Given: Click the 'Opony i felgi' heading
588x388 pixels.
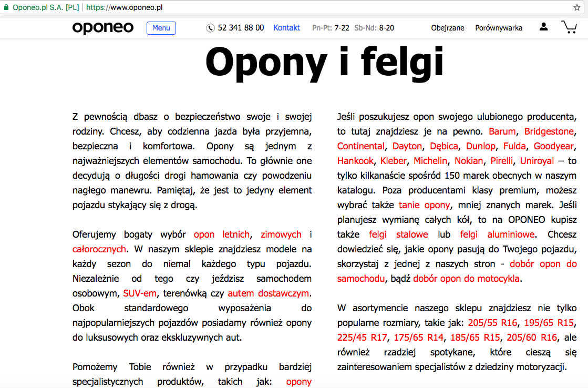Looking at the screenshot, I should click(325, 63).
